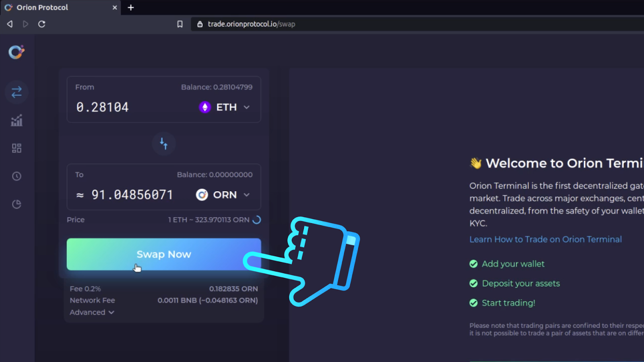Open the Swap page sidebar icon
644x362 pixels.
point(17,92)
